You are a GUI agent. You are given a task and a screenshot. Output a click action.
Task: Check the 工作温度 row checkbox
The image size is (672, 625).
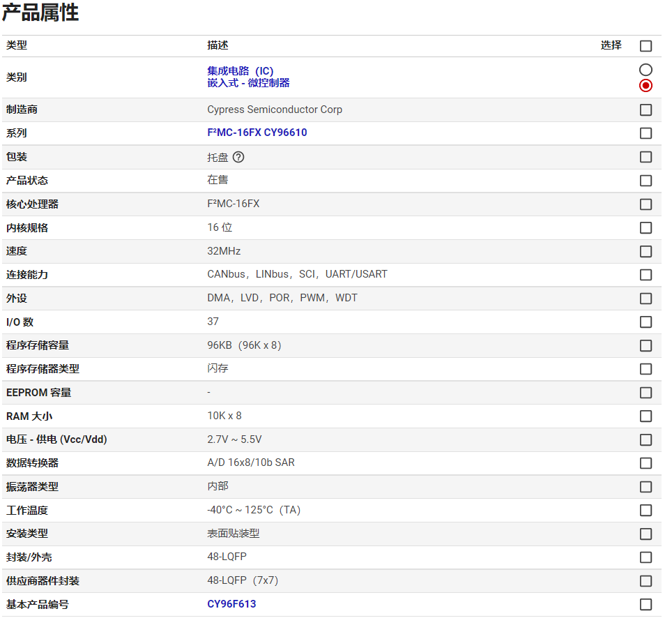(646, 510)
